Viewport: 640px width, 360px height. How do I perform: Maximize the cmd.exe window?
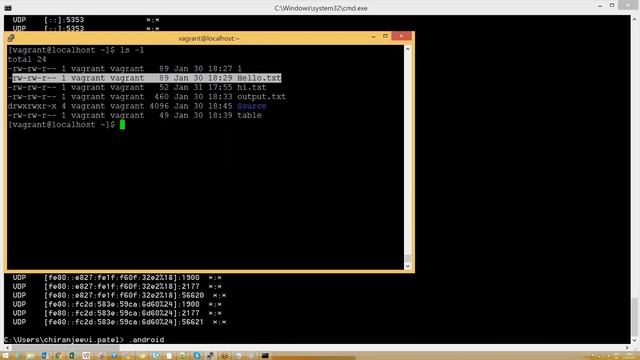[612, 5]
